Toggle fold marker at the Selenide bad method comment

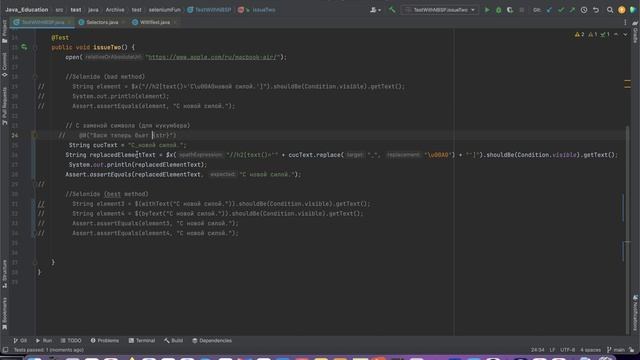click(35, 77)
